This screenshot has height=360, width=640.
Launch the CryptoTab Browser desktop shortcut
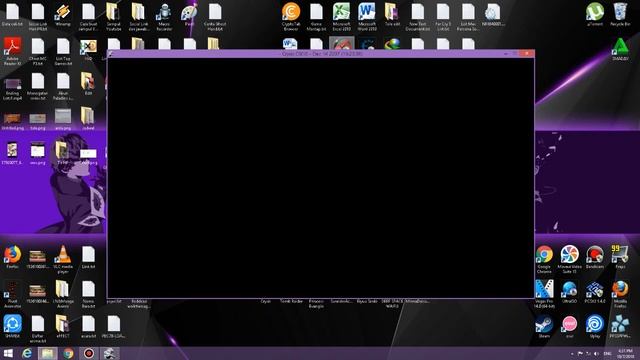pyautogui.click(x=291, y=17)
